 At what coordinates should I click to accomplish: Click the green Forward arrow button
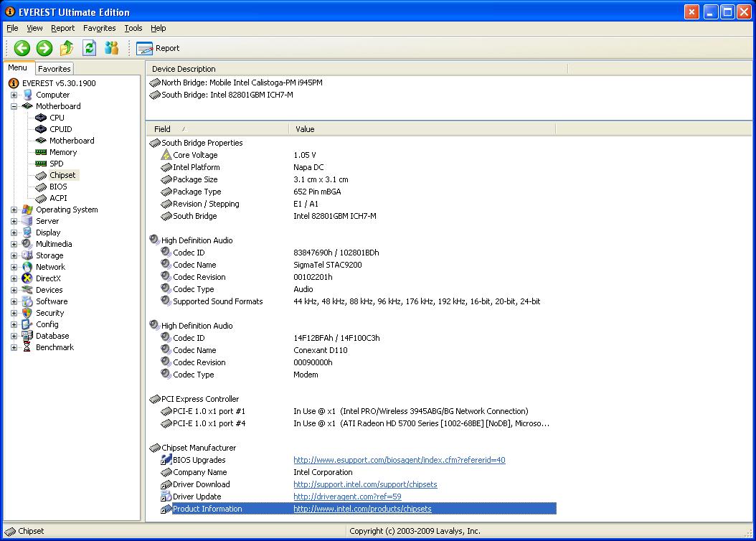point(44,48)
